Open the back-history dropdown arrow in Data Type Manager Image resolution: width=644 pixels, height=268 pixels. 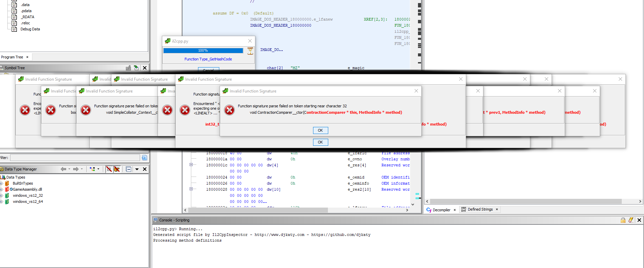(x=69, y=169)
